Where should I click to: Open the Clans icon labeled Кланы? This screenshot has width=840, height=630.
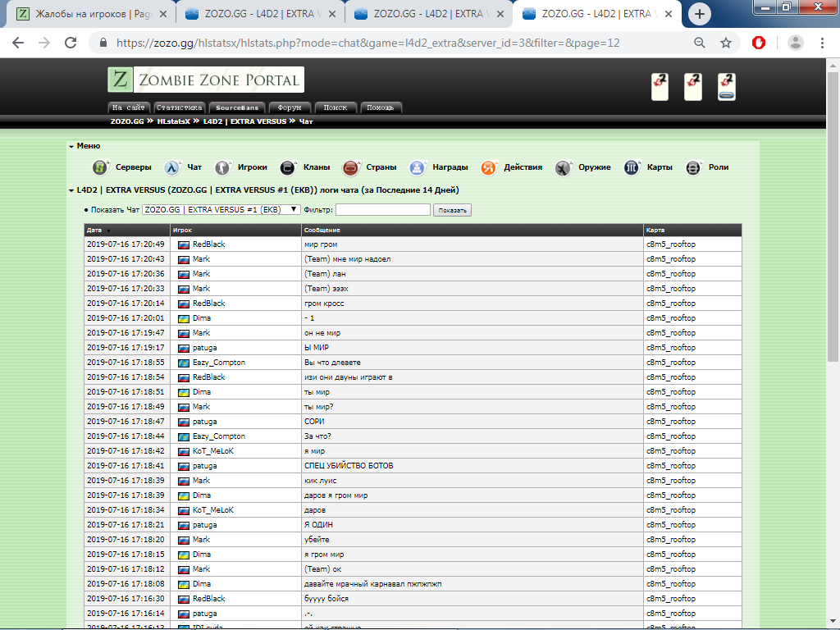point(288,167)
